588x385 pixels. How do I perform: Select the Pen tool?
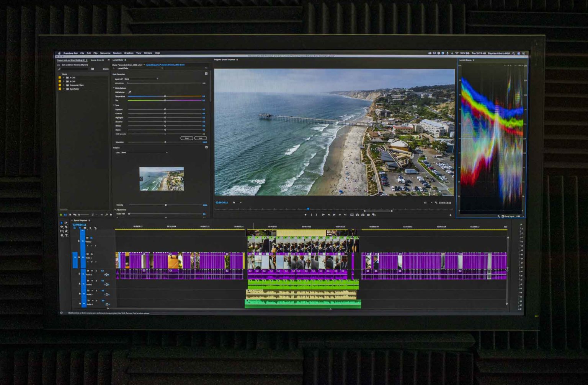pos(66,231)
